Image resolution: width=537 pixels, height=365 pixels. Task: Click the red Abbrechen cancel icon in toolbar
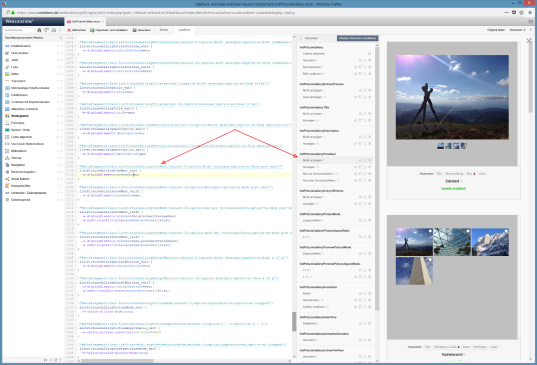[x=69, y=30]
